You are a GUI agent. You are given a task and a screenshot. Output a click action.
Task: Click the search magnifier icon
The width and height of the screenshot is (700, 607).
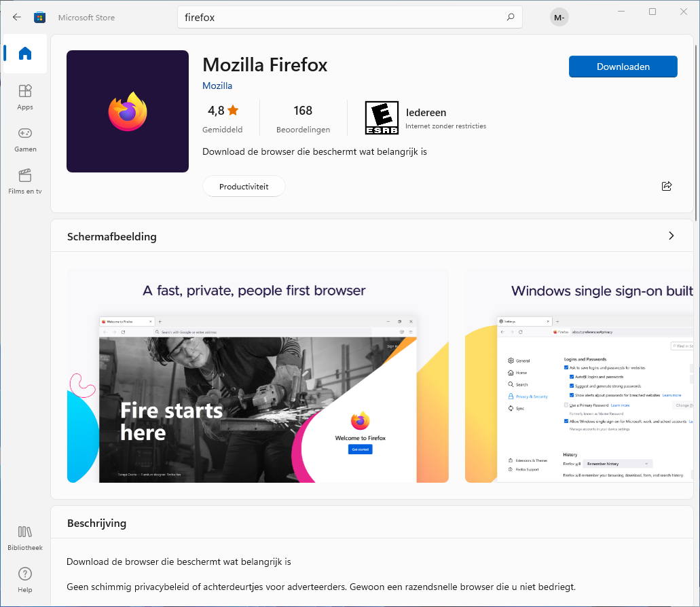511,17
